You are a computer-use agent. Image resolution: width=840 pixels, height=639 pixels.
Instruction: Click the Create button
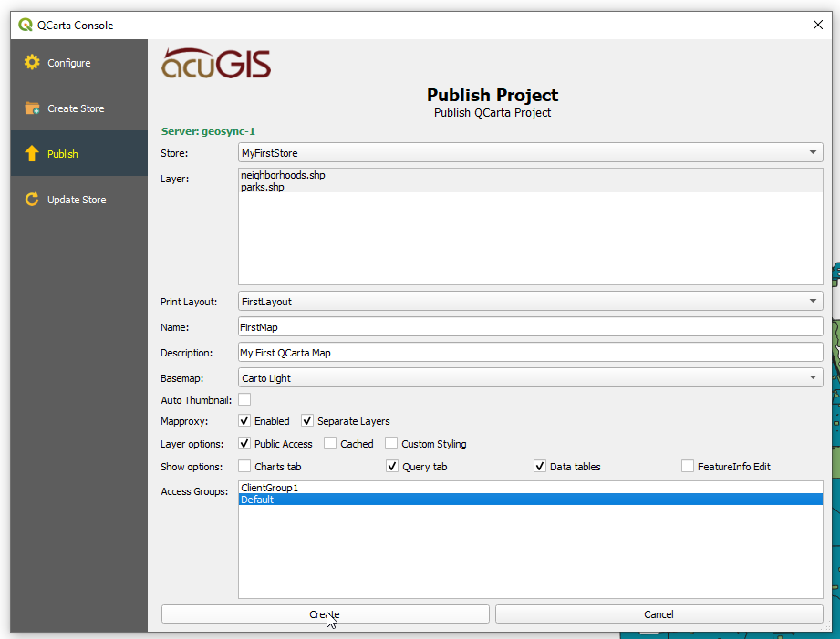pyautogui.click(x=326, y=613)
